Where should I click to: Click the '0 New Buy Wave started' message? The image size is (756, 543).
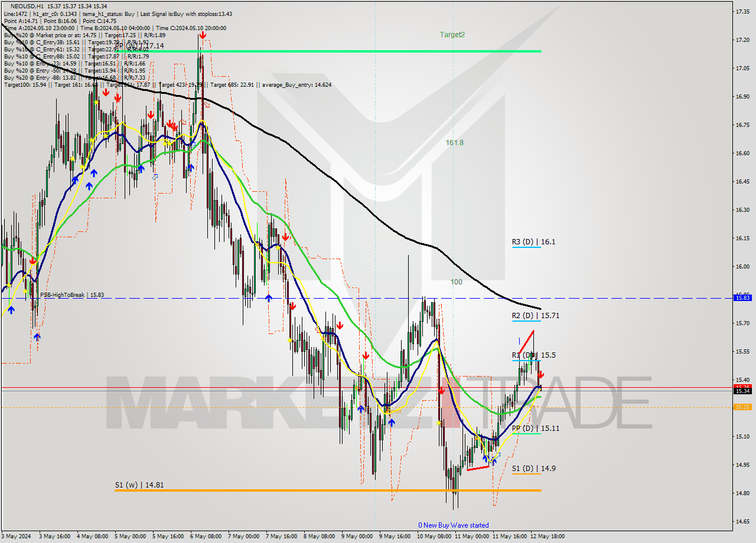coord(454,525)
